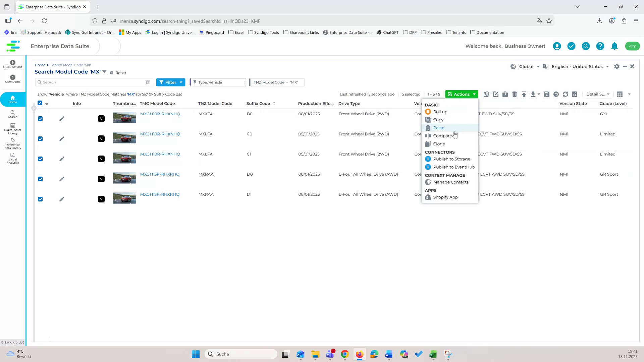The width and height of the screenshot is (644, 362).
Task: Open the Digital Asset Library sidebar icon
Action: (12, 128)
